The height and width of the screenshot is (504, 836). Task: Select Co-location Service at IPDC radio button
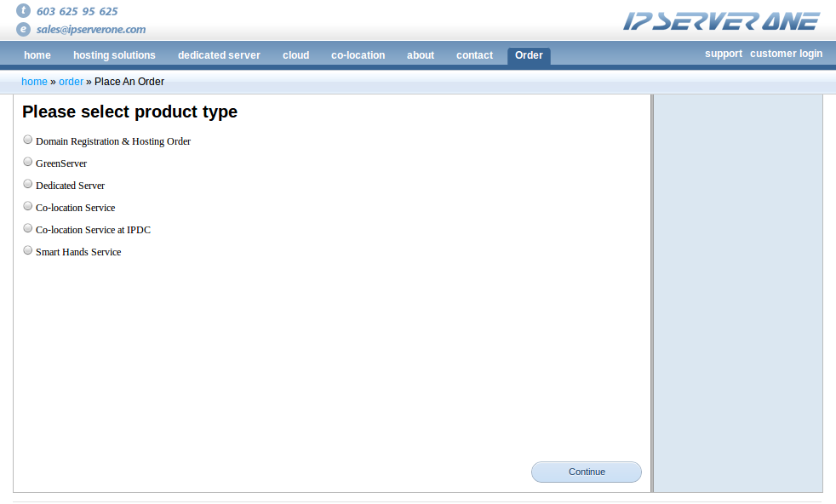pyautogui.click(x=28, y=228)
